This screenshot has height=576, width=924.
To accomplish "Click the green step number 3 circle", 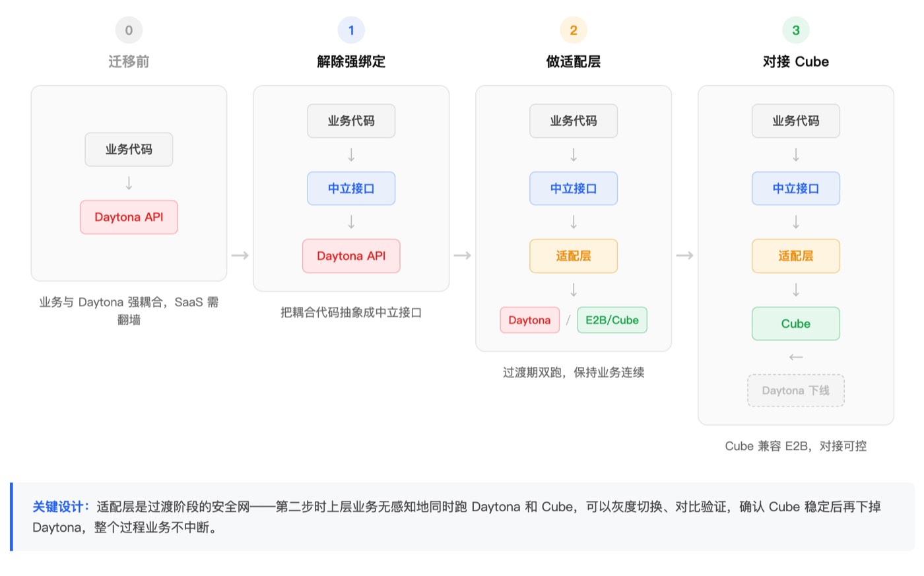I will click(x=796, y=30).
